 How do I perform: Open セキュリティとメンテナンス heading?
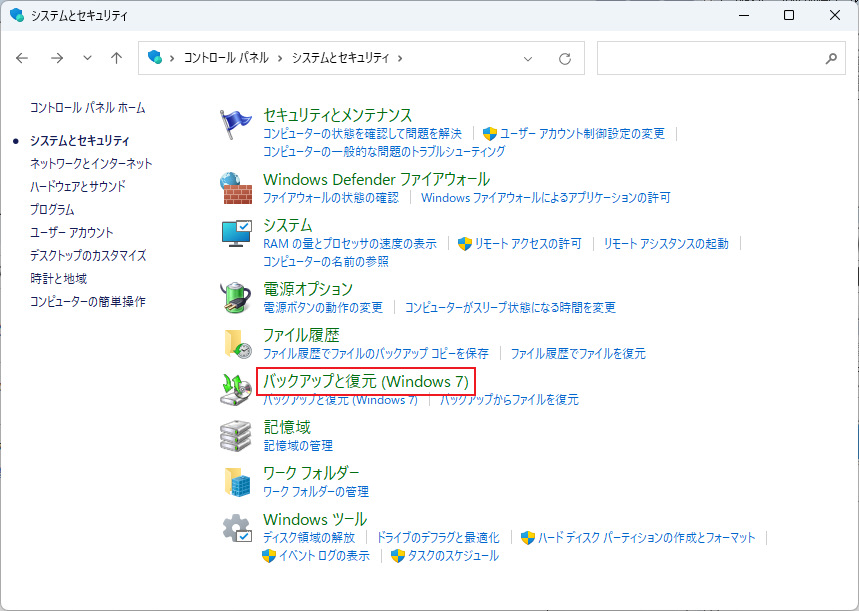pos(337,115)
